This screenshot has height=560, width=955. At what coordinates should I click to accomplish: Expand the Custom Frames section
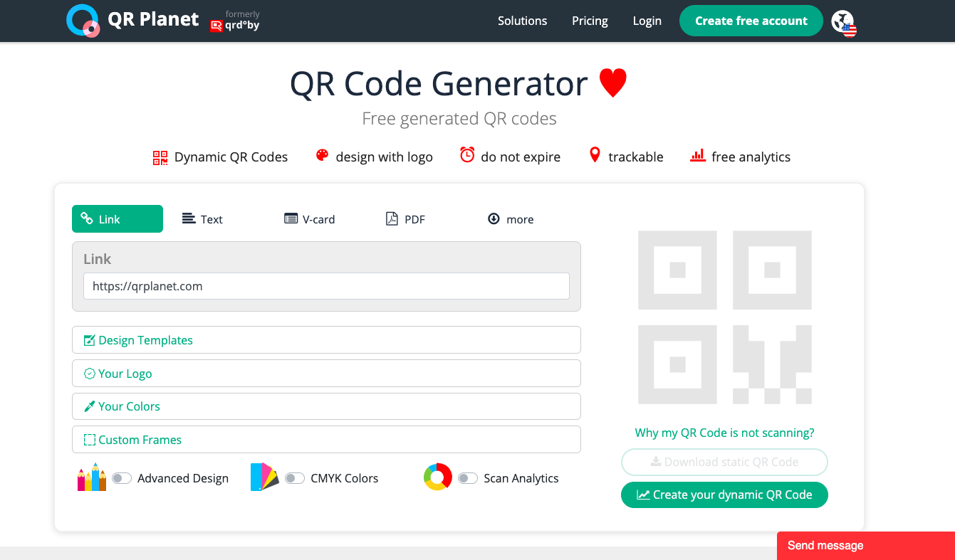(326, 440)
